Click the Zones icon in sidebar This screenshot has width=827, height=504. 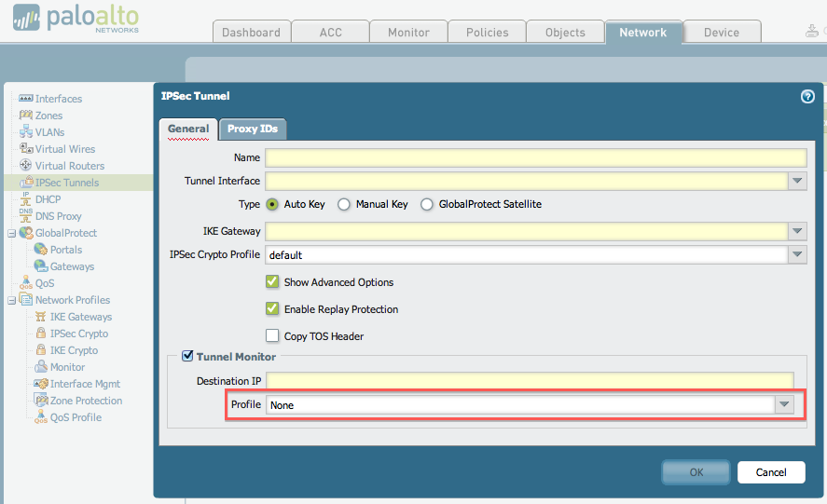click(26, 116)
